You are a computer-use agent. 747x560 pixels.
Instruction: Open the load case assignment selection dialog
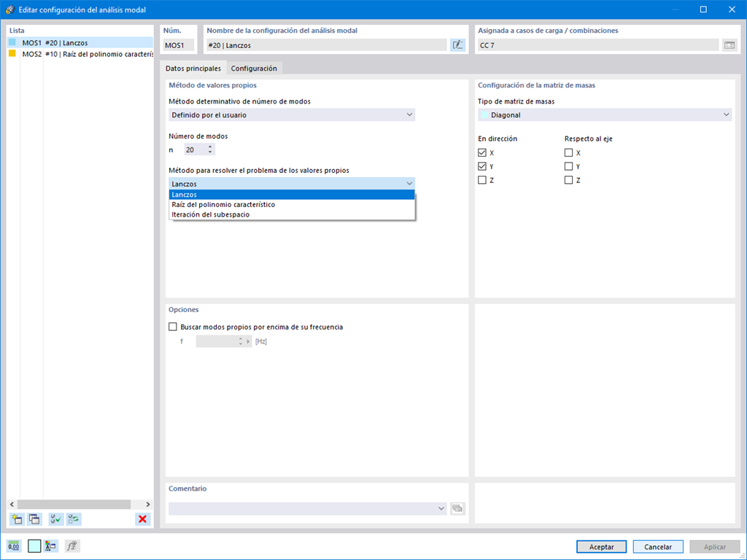[729, 44]
